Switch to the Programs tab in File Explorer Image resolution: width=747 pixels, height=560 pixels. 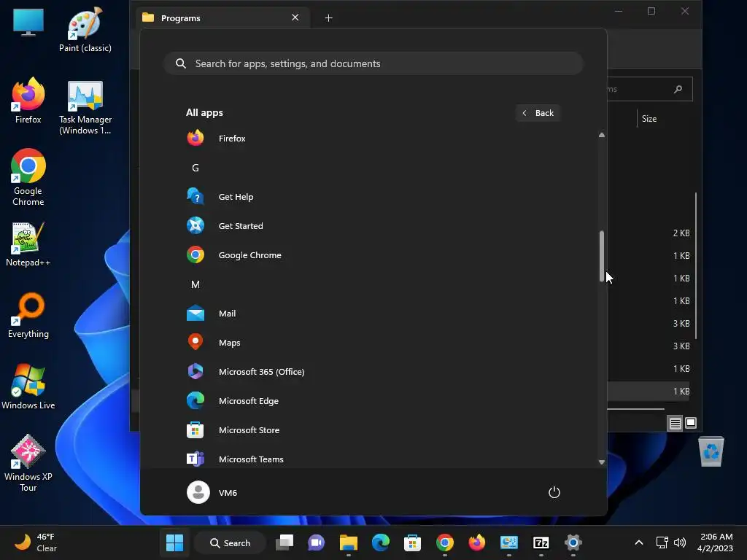coord(222,18)
